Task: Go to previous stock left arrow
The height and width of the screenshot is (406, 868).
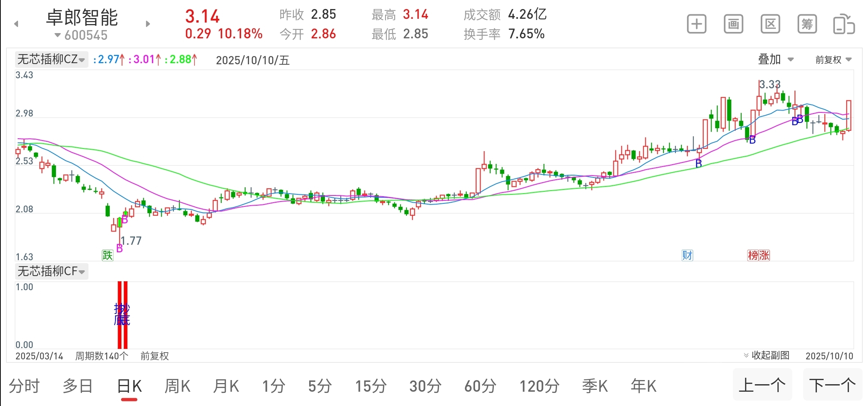Action: [16, 24]
